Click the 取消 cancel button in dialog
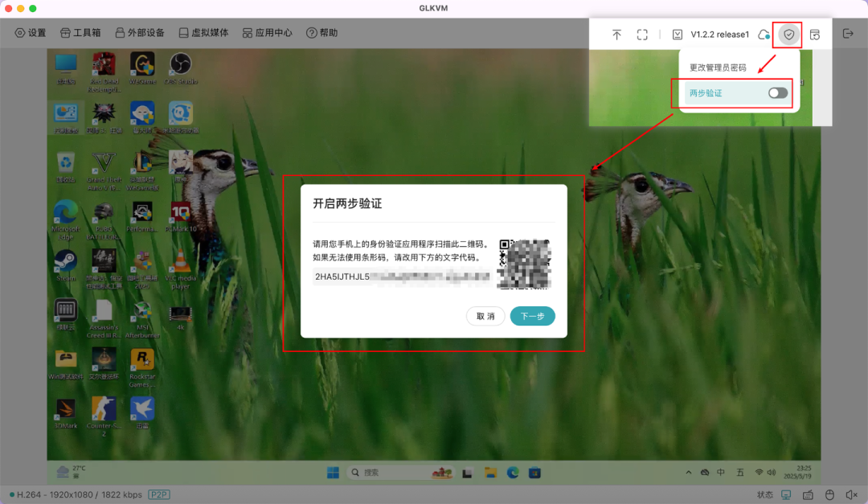Viewport: 868px width, 504px height. tap(485, 316)
